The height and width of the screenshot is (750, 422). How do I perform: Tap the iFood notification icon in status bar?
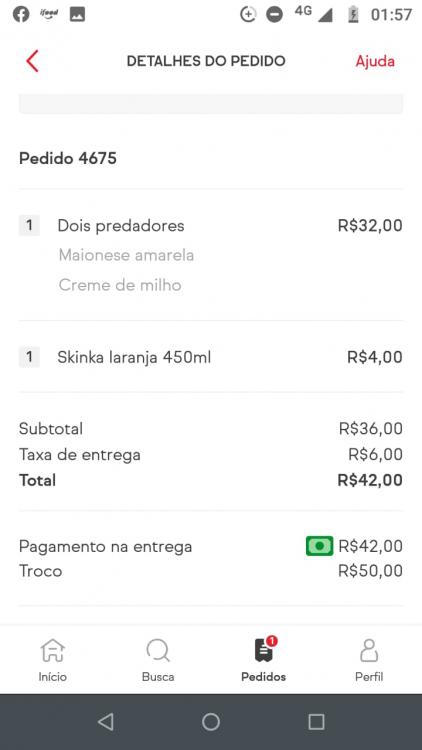pos(49,13)
